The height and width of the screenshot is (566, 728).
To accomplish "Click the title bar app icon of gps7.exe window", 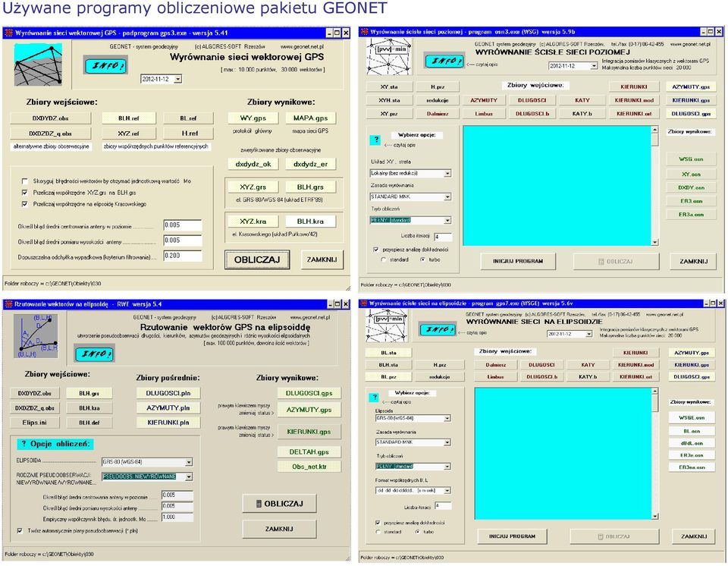I will (364, 303).
